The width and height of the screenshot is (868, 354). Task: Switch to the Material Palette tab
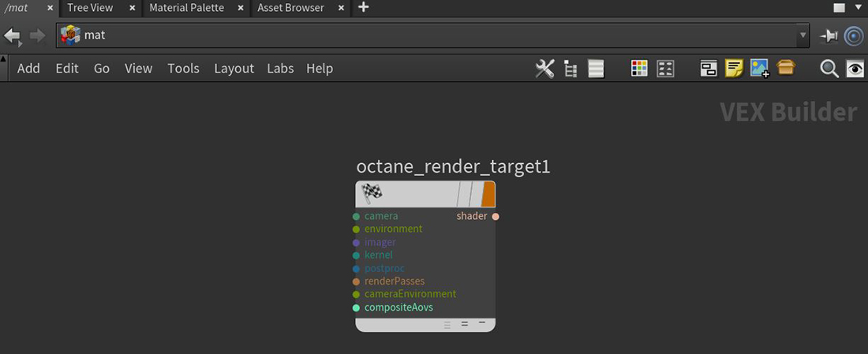(186, 8)
